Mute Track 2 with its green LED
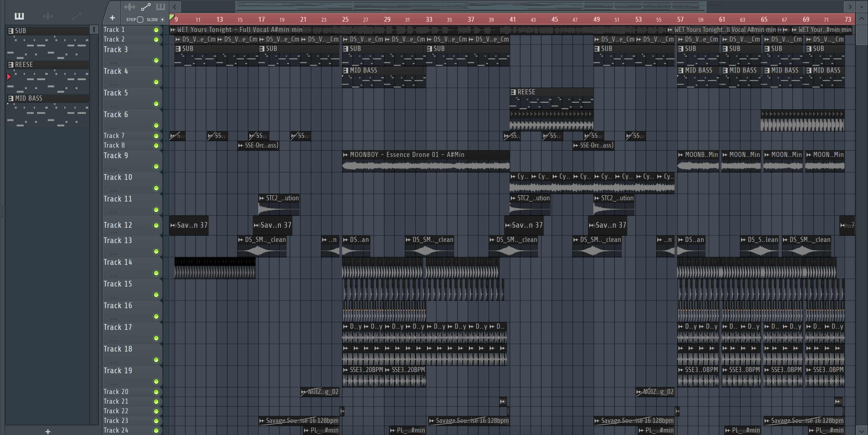Screen dimensions: 868x435 coord(156,40)
